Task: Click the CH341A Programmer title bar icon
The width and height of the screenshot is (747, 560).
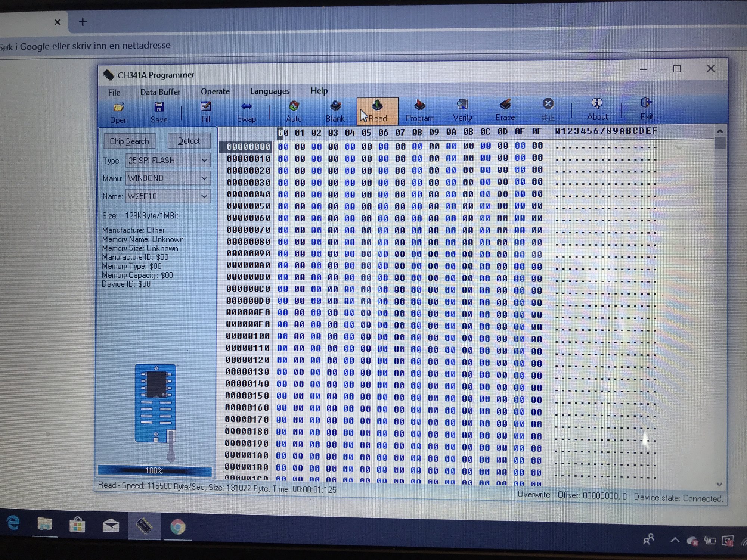Action: click(108, 75)
